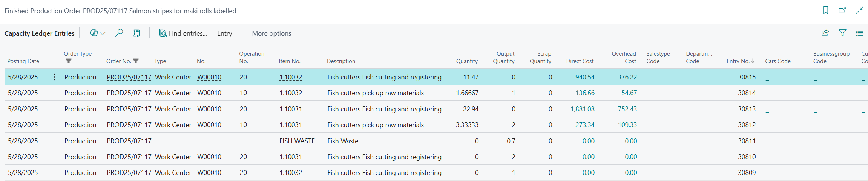Screen dimensions: 868x181
Task: Click Capacity Ledger Entries title
Action: pyautogui.click(x=40, y=33)
